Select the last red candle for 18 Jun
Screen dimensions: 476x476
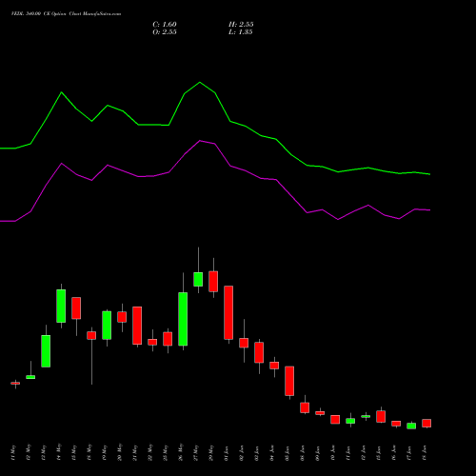426,424
